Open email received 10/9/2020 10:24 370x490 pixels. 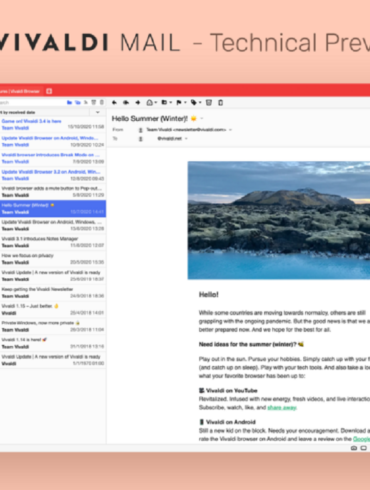tap(53, 141)
